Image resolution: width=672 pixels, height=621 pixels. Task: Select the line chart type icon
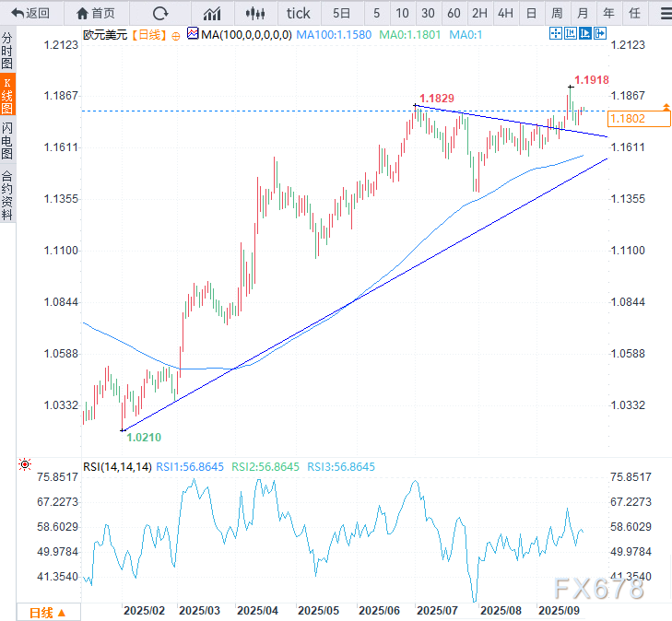click(212, 13)
